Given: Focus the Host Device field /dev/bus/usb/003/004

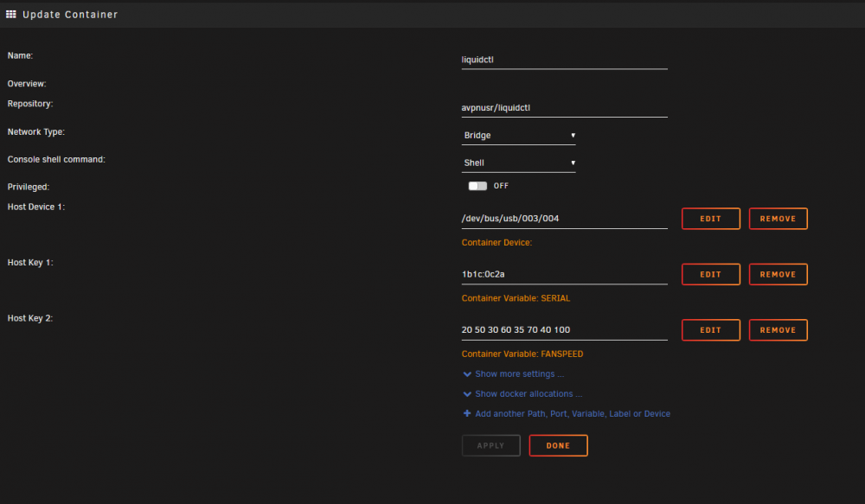Looking at the screenshot, I should click(x=564, y=219).
